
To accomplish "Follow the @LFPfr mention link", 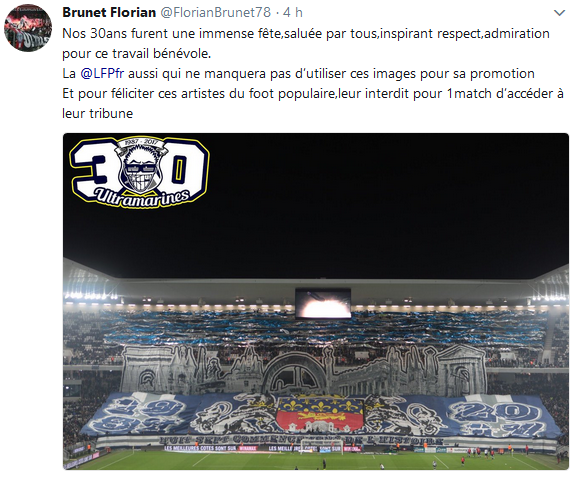I will click(x=102, y=74).
